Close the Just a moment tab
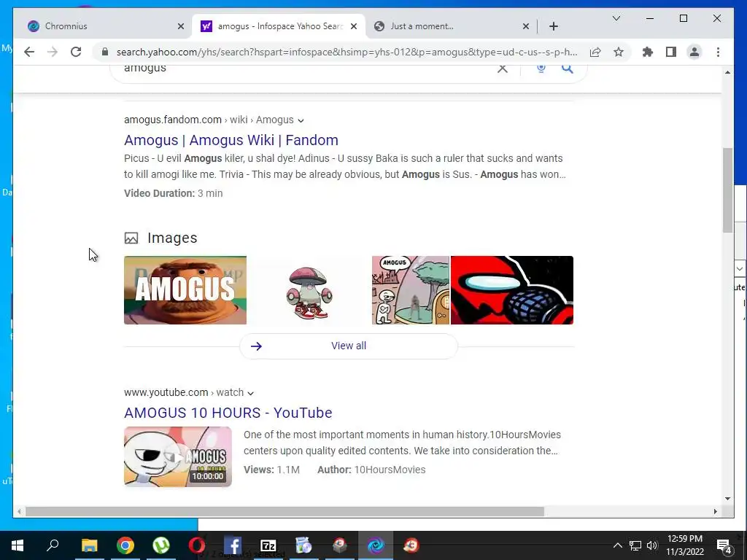Screen dimensions: 747x560 (x=525, y=26)
